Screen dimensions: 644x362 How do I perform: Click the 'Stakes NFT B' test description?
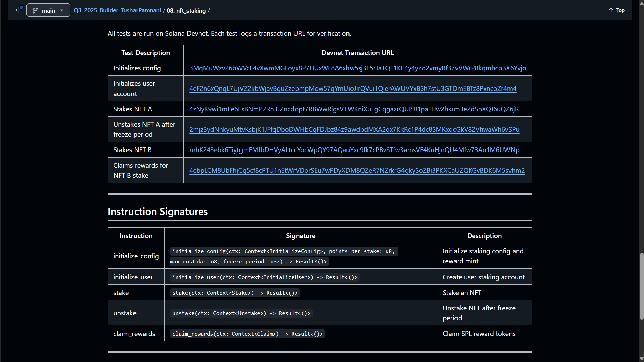(x=132, y=150)
